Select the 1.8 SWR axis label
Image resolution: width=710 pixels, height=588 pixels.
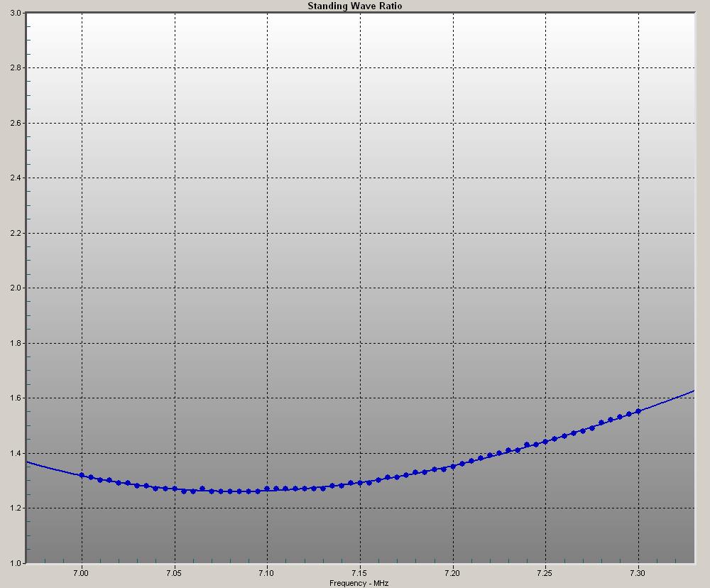click(16, 343)
